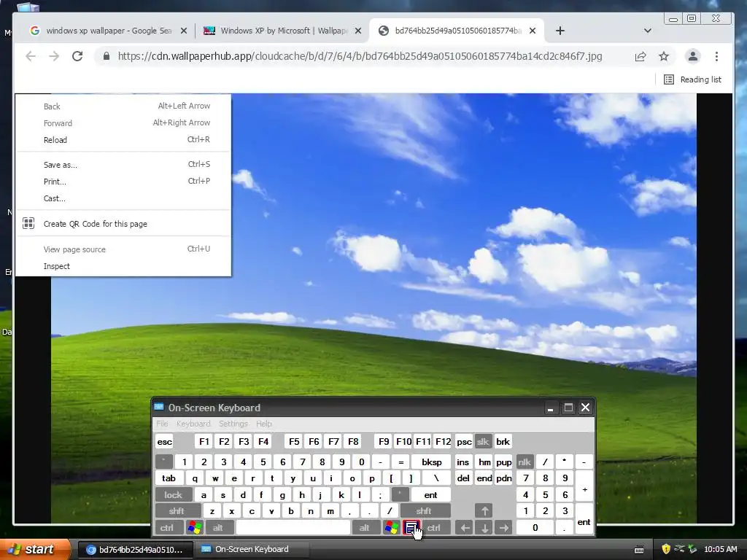Open the Settings menu of On-Screen Keyboard
Viewport: 747px width, 560px height.
pos(233,424)
